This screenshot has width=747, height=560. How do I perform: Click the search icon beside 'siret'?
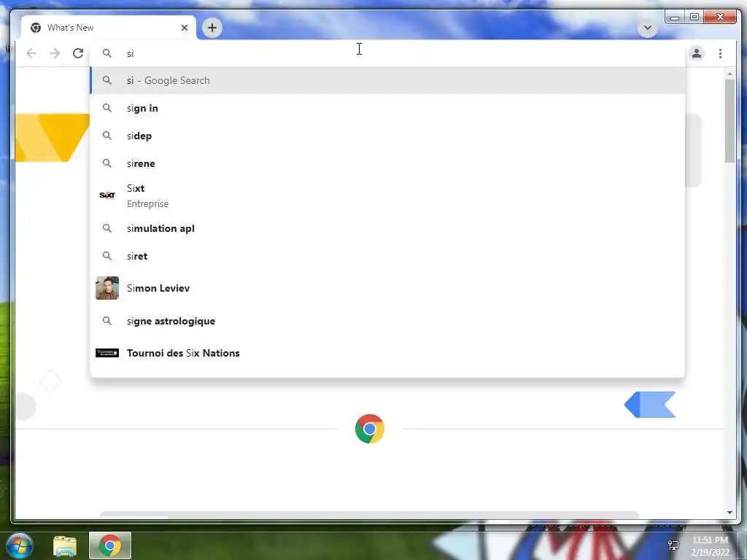107,256
